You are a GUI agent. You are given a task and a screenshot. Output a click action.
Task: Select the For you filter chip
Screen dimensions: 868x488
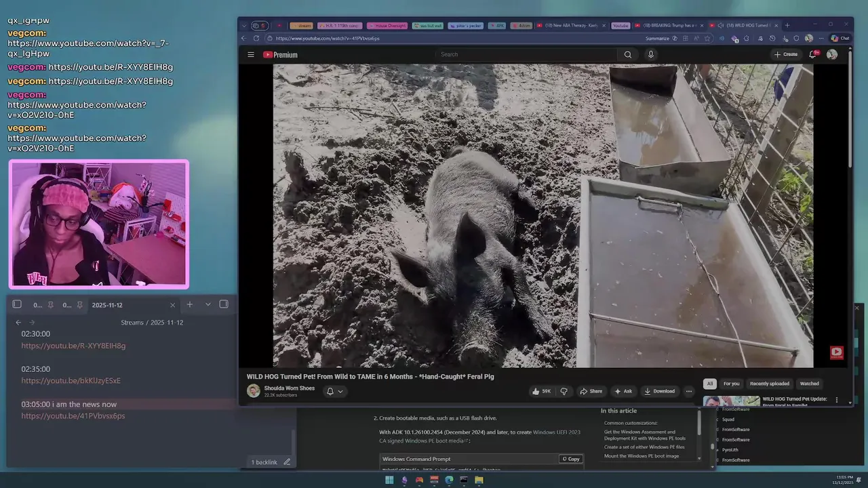pos(731,384)
